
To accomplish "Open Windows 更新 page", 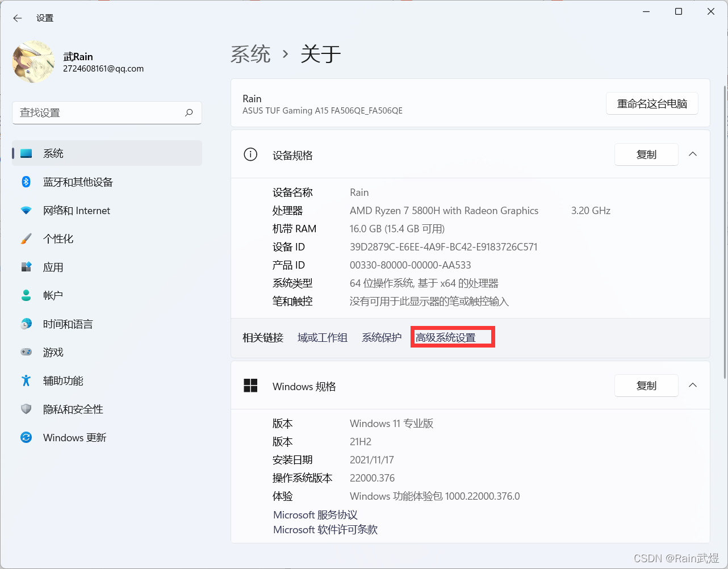I will click(x=107, y=437).
